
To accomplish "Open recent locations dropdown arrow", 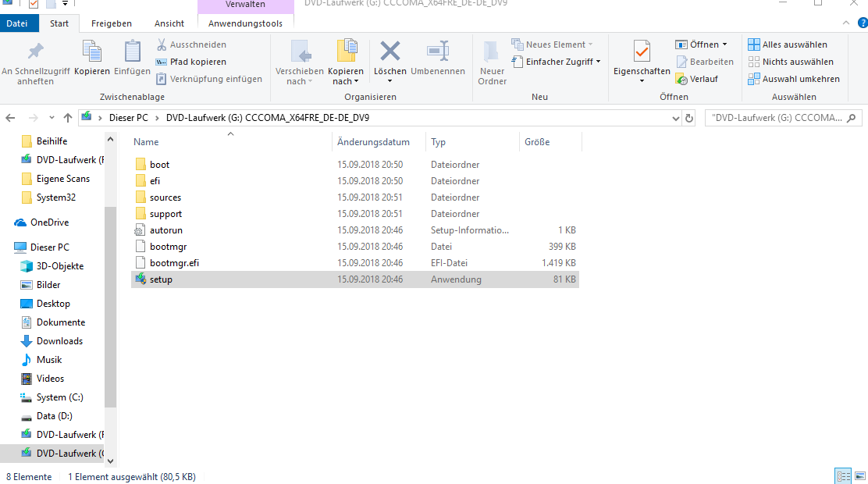I will click(52, 118).
